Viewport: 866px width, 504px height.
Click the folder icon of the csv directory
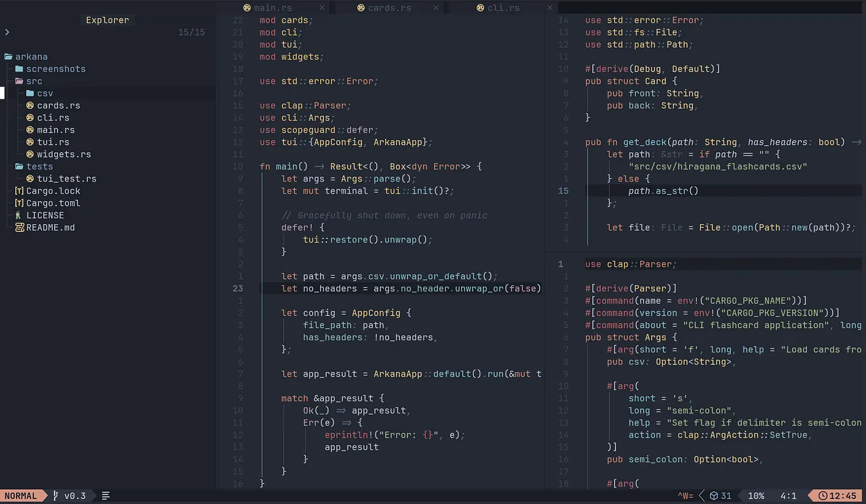(31, 93)
